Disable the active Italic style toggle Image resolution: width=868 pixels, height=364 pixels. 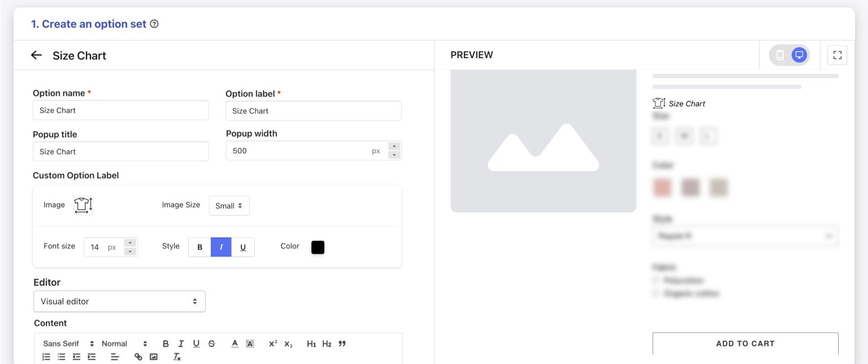221,247
